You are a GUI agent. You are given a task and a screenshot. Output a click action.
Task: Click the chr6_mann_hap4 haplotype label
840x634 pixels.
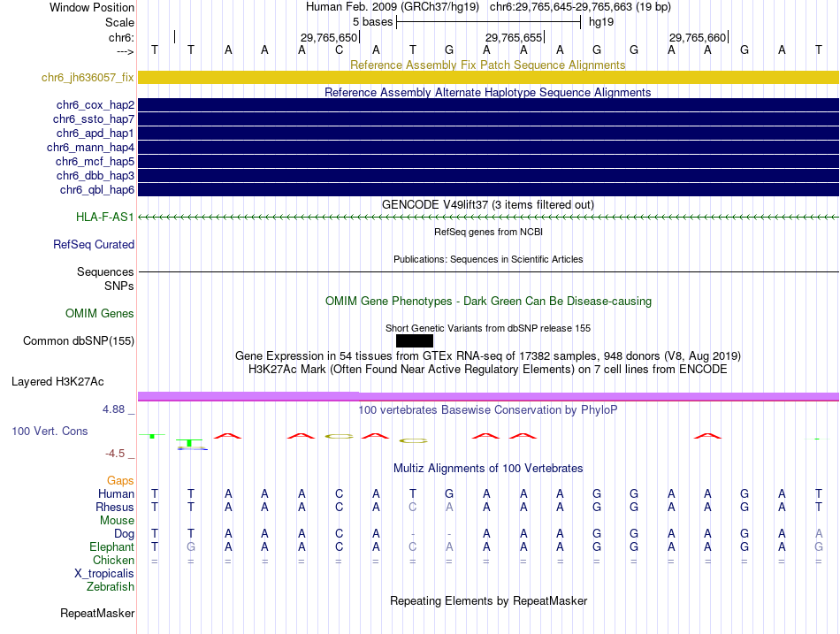tap(90, 148)
